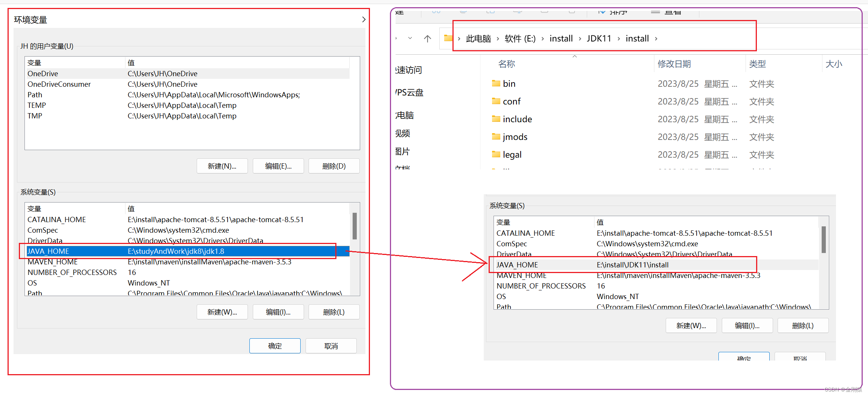This screenshot has height=396, width=868.
Task: Select NUMBER_OF_PROCESSORS in the left dialog
Action: click(188, 272)
